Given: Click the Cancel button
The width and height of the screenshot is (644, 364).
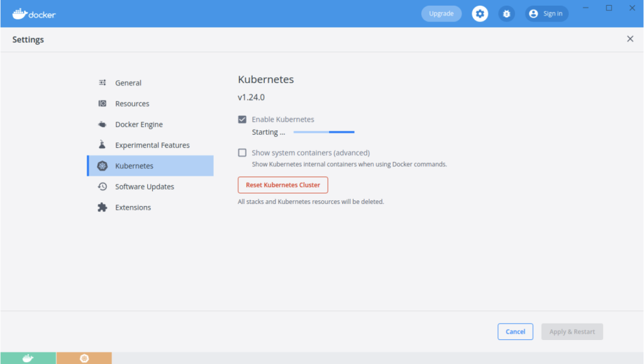Looking at the screenshot, I should (515, 332).
